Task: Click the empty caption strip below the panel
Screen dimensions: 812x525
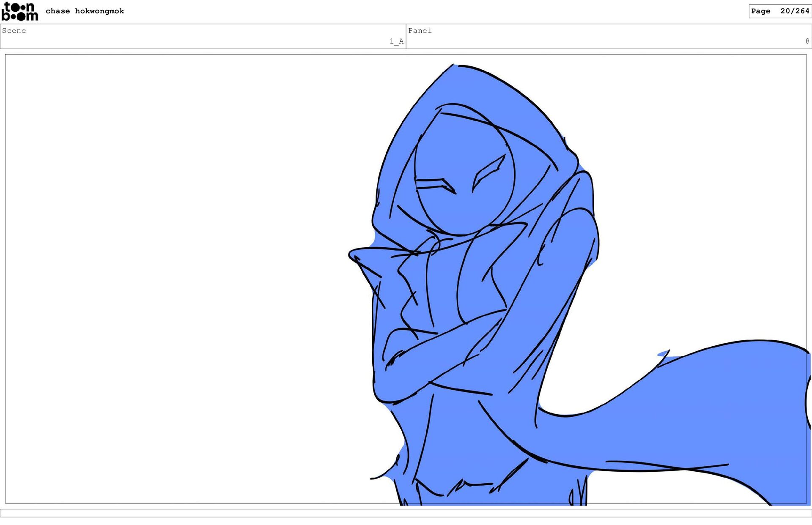Action: pyautogui.click(x=406, y=513)
